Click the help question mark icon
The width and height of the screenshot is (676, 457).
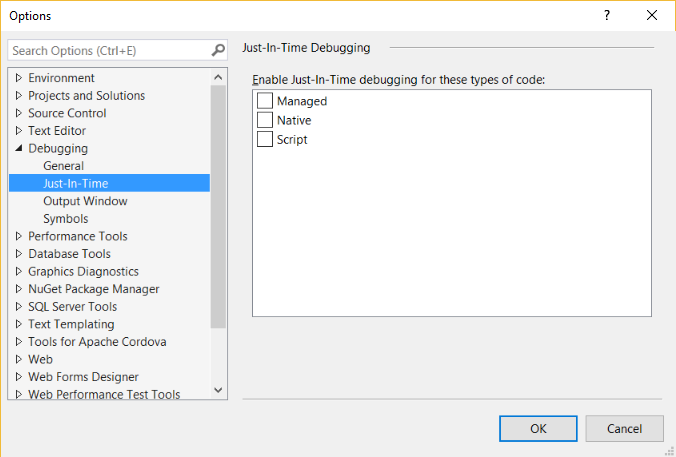tap(606, 15)
